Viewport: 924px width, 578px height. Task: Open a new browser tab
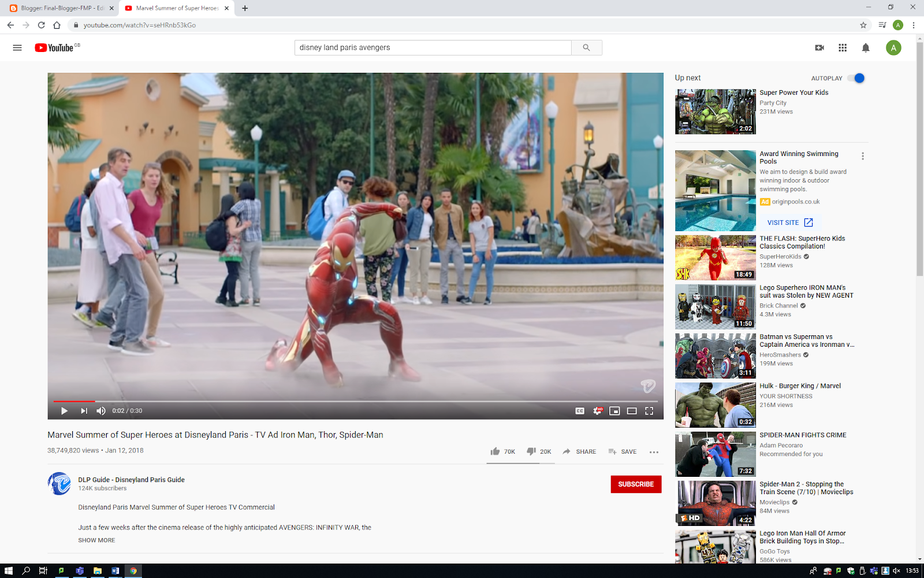point(245,8)
